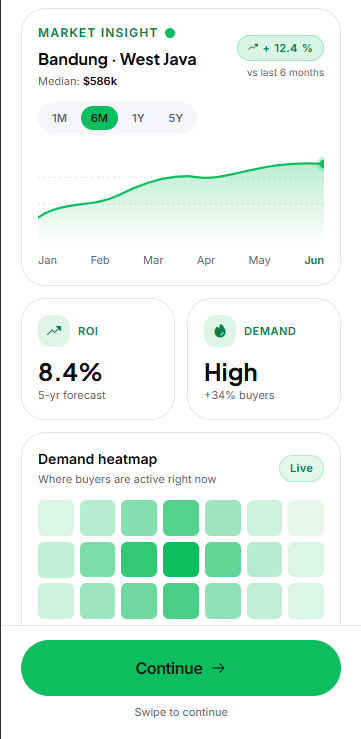
Task: Click the Median: $586k text
Action: pyautogui.click(x=78, y=82)
